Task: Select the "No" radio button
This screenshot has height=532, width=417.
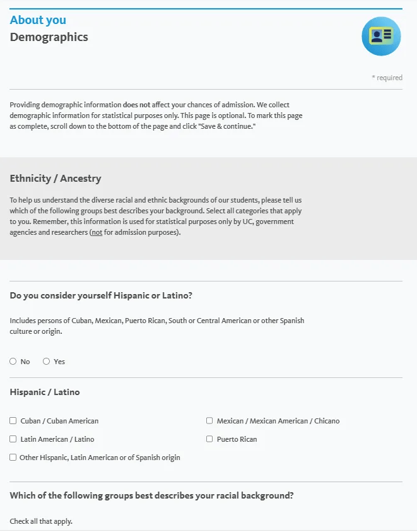Action: [13, 362]
